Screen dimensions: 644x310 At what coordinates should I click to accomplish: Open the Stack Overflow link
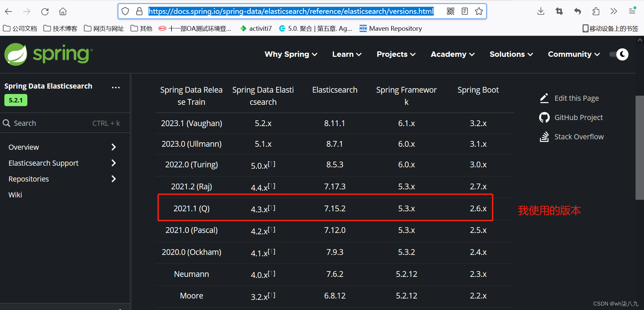coord(579,137)
